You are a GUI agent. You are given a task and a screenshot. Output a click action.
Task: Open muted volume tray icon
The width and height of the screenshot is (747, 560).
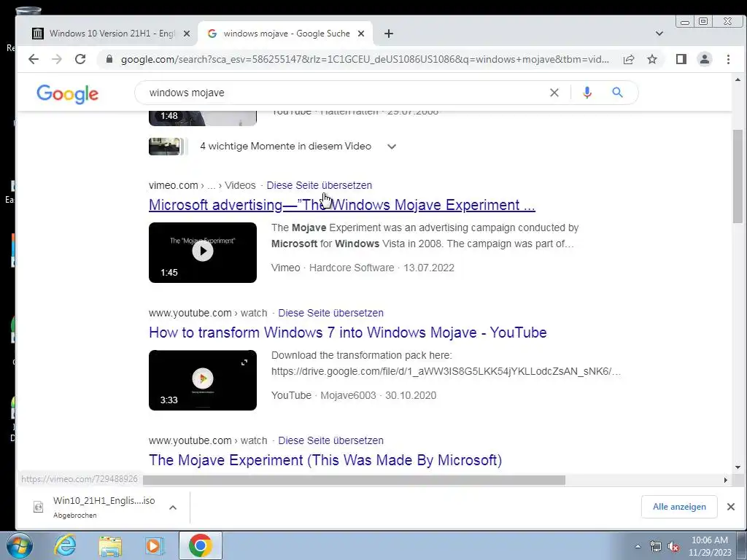(673, 547)
